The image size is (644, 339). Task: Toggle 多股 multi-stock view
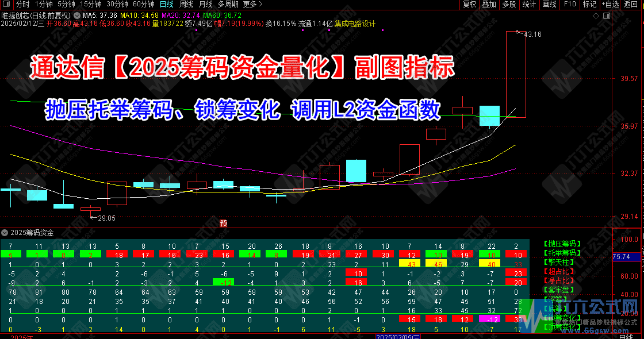[508, 4]
